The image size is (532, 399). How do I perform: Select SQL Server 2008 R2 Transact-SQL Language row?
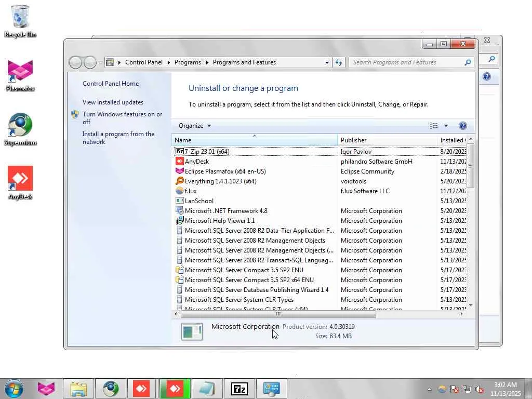[x=320, y=260]
